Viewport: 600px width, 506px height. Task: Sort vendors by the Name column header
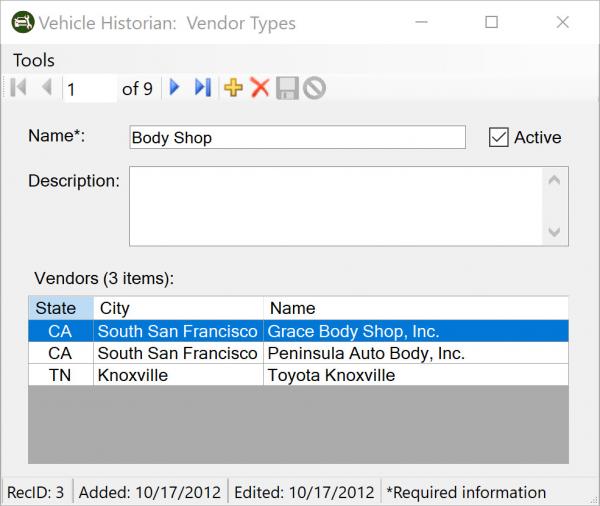click(416, 308)
